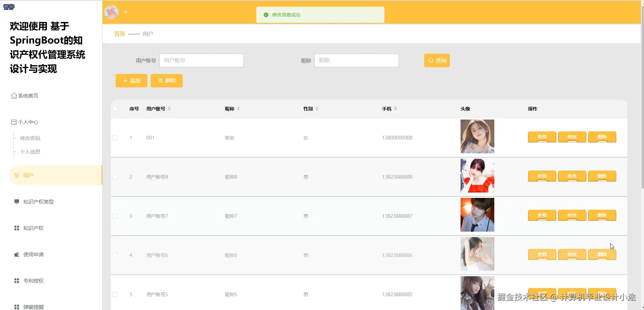Click 修改 for 用户账号7

[572, 215]
